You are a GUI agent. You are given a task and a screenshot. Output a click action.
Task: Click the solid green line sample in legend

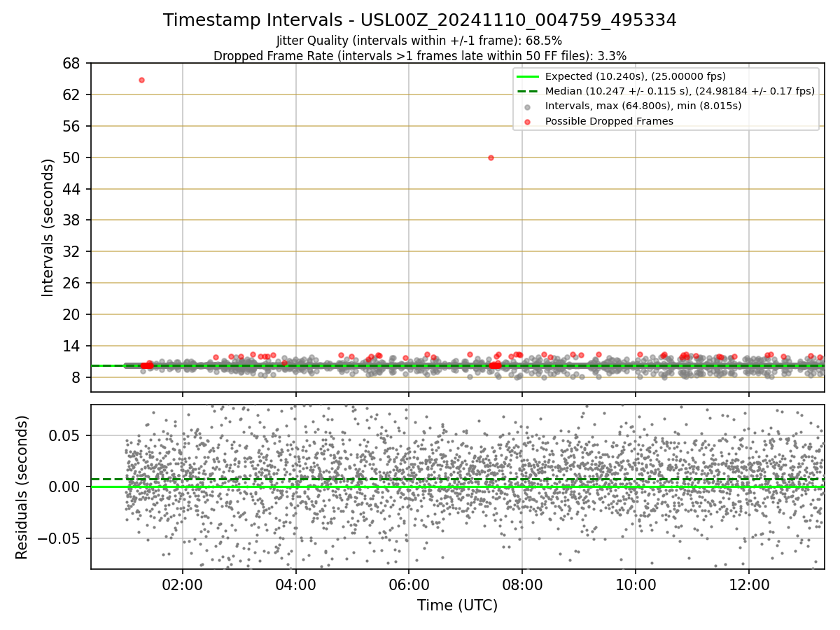tap(528, 77)
